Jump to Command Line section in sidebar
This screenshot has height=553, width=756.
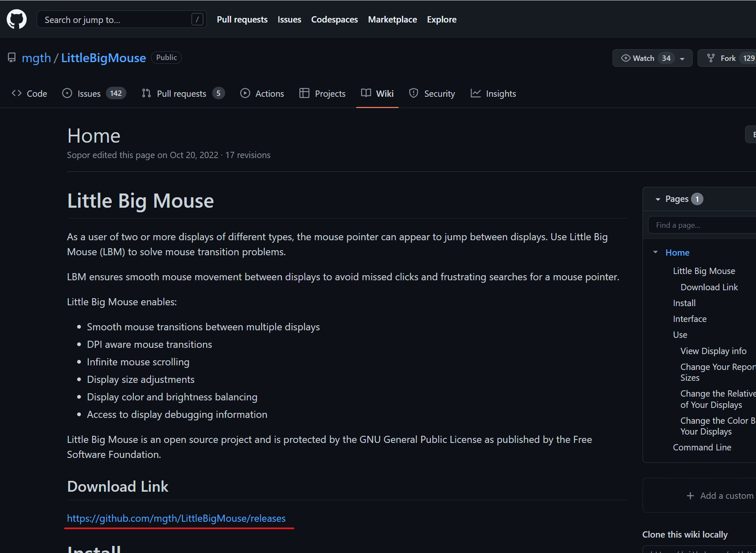point(702,447)
